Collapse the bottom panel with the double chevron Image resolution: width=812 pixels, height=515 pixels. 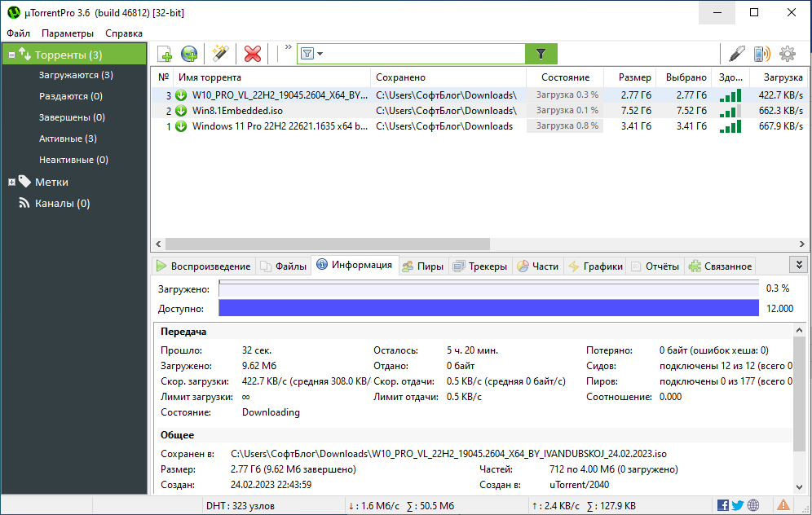point(800,264)
